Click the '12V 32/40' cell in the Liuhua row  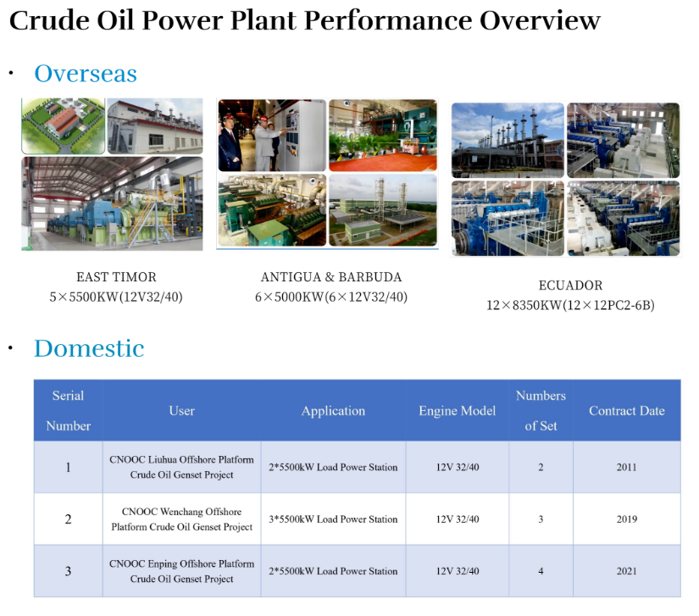click(x=458, y=467)
